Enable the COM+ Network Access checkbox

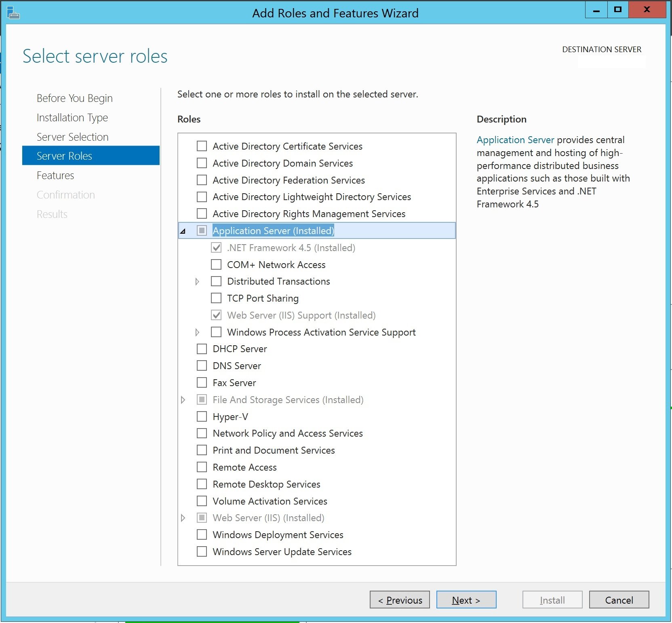click(x=216, y=264)
